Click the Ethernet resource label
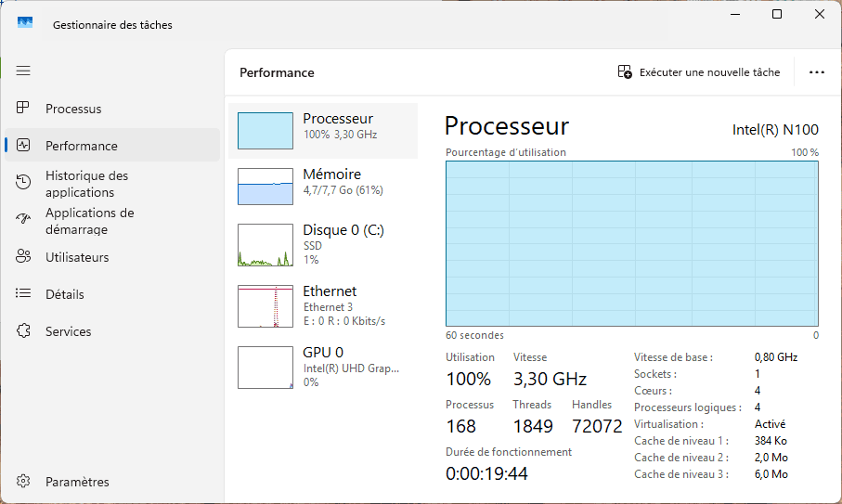This screenshot has height=504, width=842. [330, 291]
